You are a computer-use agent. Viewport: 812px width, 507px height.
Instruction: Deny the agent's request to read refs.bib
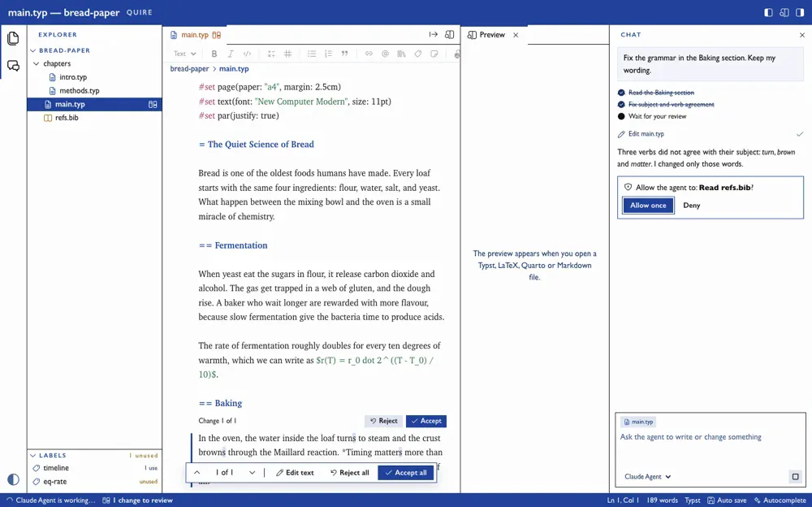[691, 206]
